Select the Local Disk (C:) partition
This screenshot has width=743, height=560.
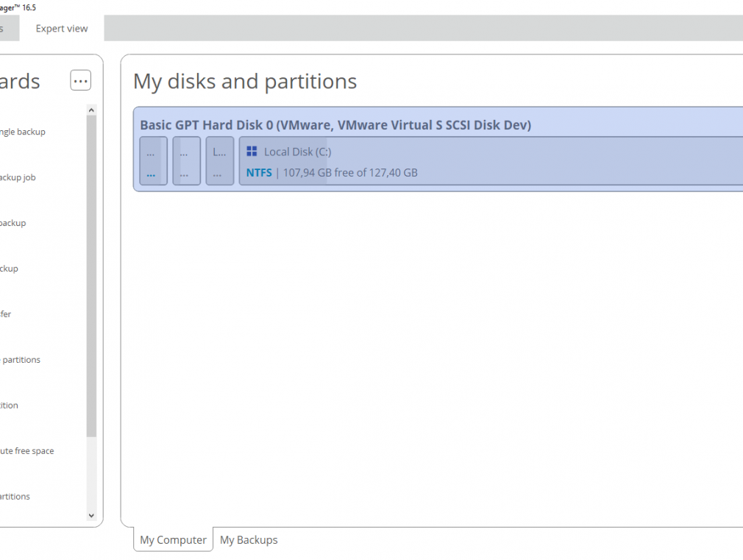(491, 160)
